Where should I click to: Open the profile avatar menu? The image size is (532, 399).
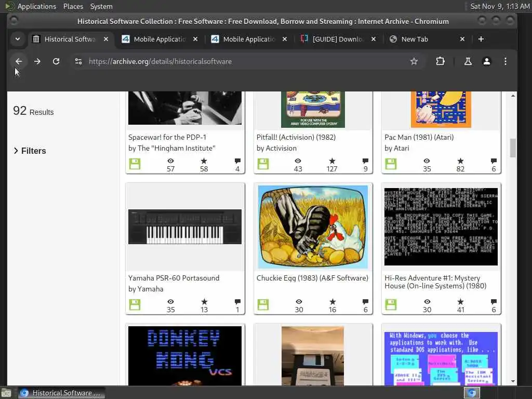click(486, 61)
